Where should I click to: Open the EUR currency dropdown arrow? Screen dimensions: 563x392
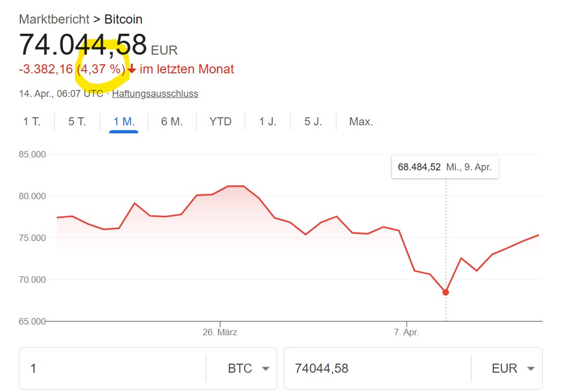(x=531, y=368)
